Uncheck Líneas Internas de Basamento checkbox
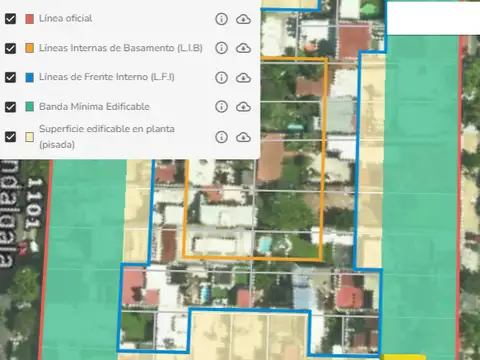Image resolution: width=480 pixels, height=360 pixels. [x=10, y=48]
